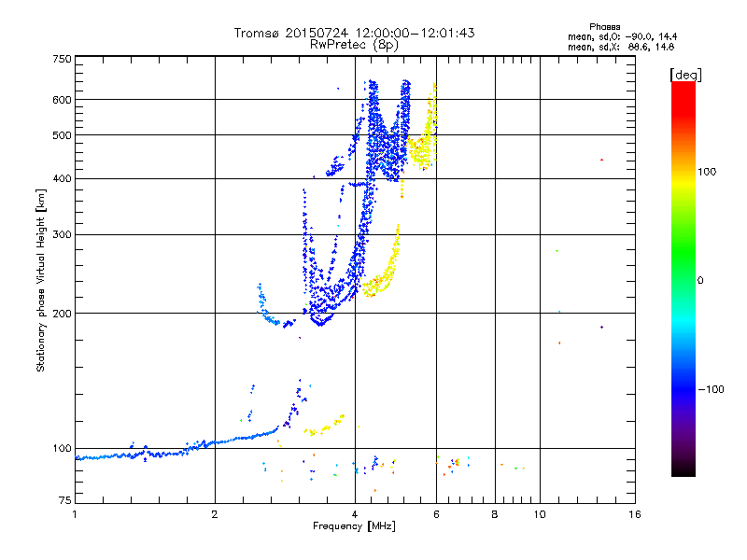Click the y-axis tick label '200'
747x560 pixels.
[63, 314]
